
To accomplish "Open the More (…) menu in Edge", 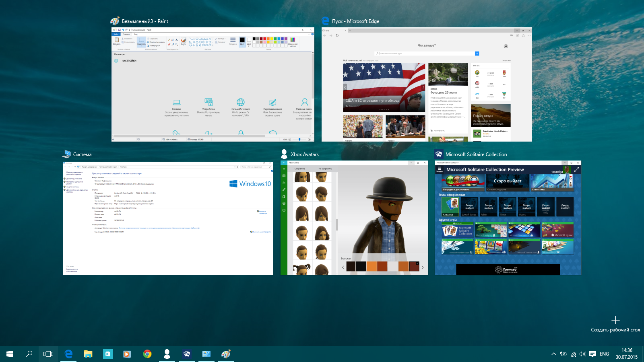I will pos(529,35).
